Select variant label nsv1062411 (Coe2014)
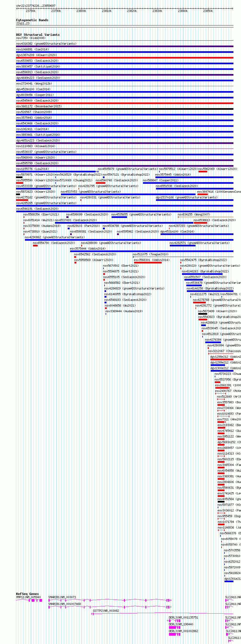Screen dimensions: 241x644 pos(32,129)
